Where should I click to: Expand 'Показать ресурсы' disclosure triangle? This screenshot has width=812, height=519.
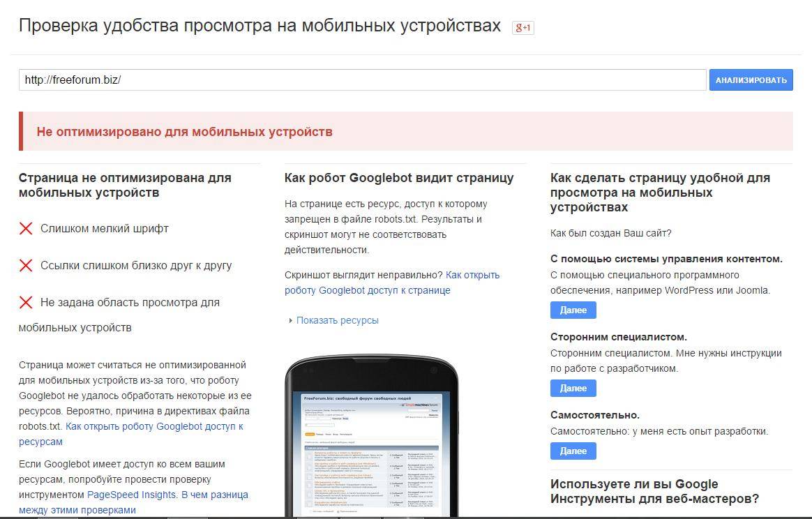(x=290, y=321)
